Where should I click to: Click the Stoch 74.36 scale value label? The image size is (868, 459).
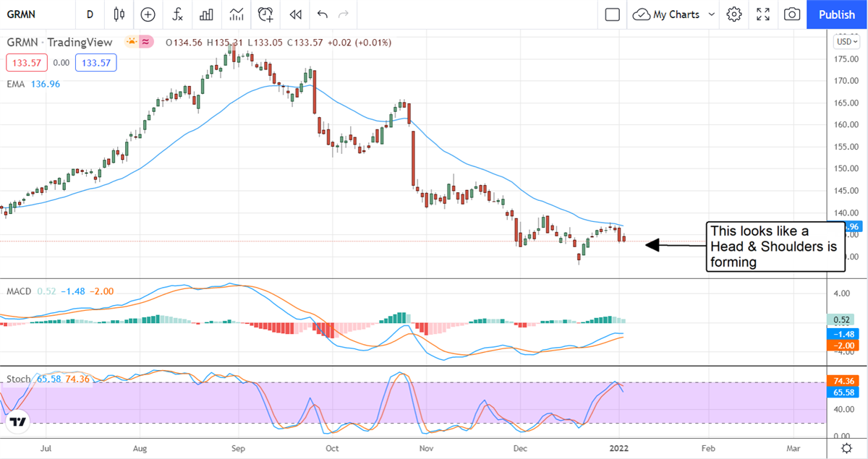click(842, 380)
